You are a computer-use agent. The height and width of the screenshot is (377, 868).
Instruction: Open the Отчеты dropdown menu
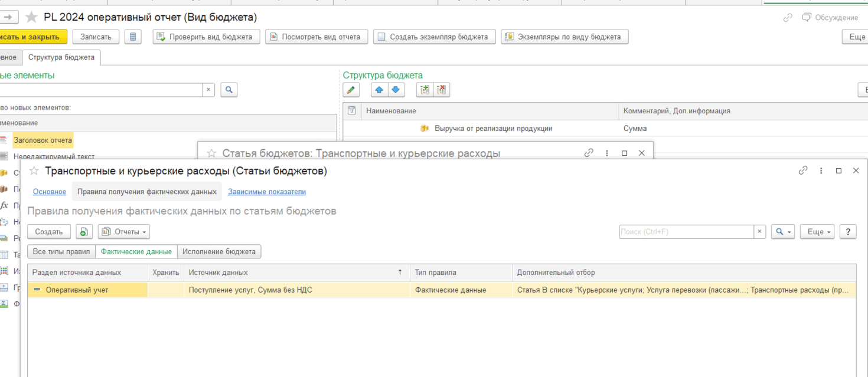point(124,232)
